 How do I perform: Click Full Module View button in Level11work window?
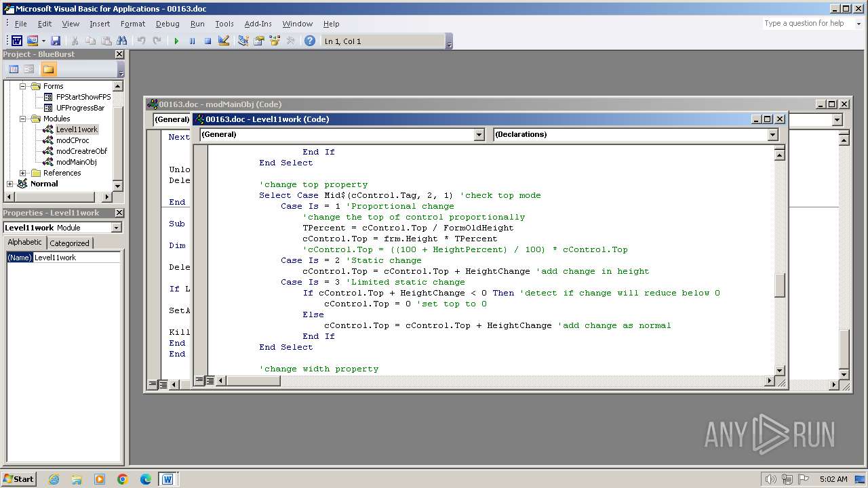(x=210, y=381)
